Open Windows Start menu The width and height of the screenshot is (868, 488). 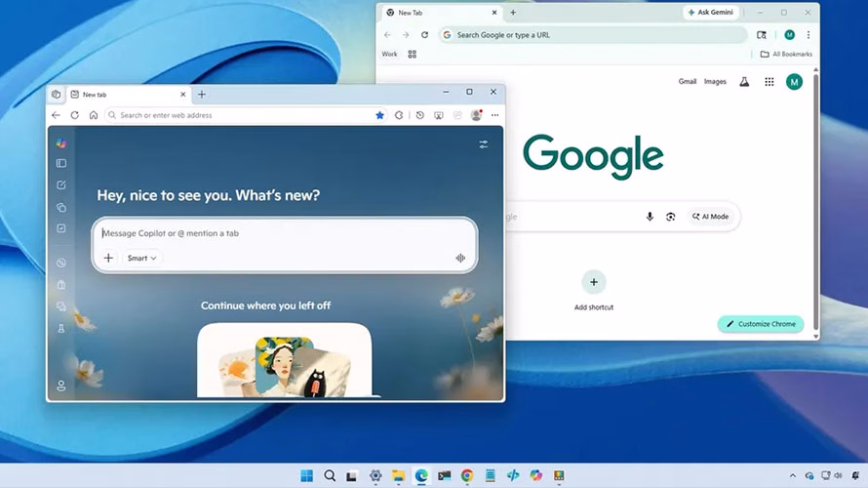(x=306, y=476)
